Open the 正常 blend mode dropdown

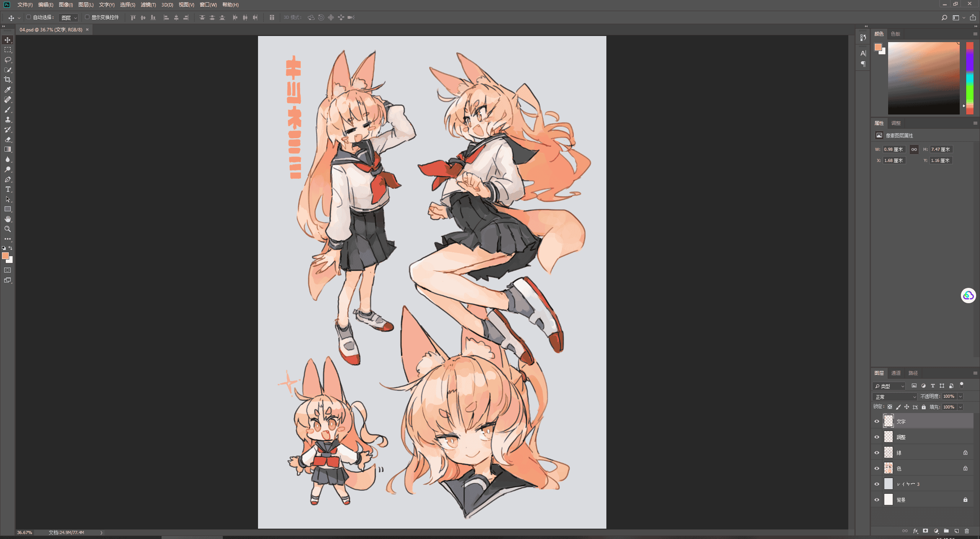(895, 397)
